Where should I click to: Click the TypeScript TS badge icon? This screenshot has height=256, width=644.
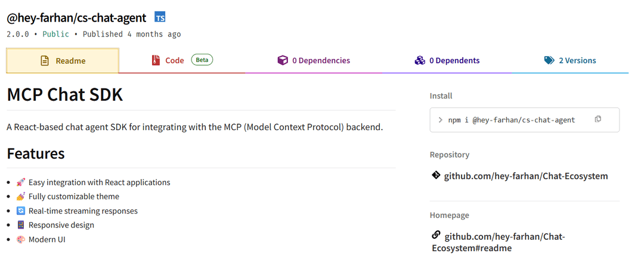tap(160, 16)
